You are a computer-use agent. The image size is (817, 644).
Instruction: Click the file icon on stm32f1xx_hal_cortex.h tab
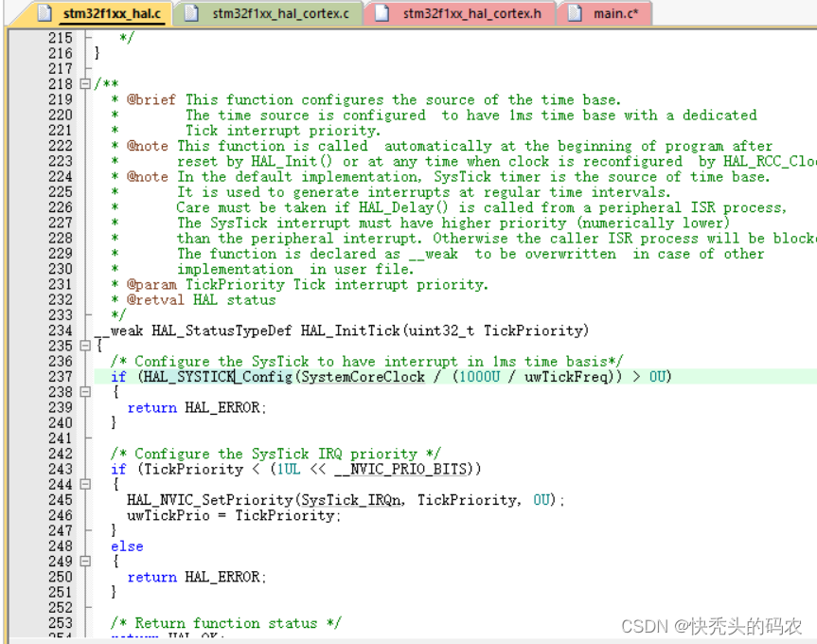[384, 14]
